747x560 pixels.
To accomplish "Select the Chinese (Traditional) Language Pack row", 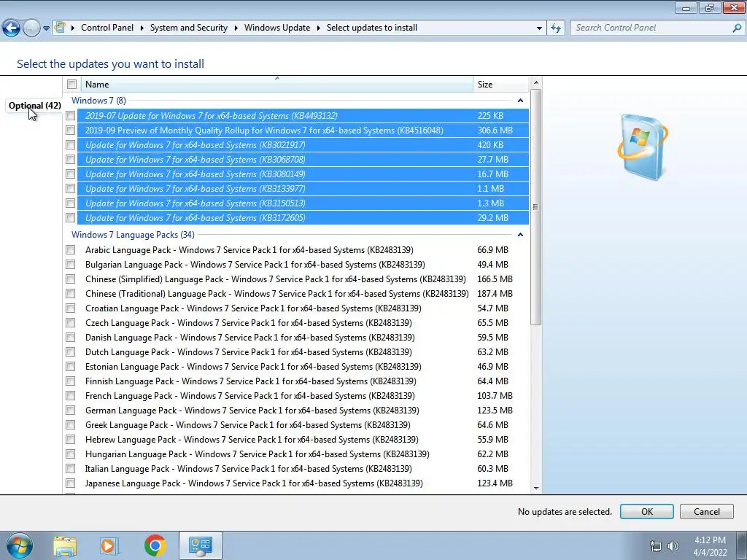I will [x=303, y=294].
